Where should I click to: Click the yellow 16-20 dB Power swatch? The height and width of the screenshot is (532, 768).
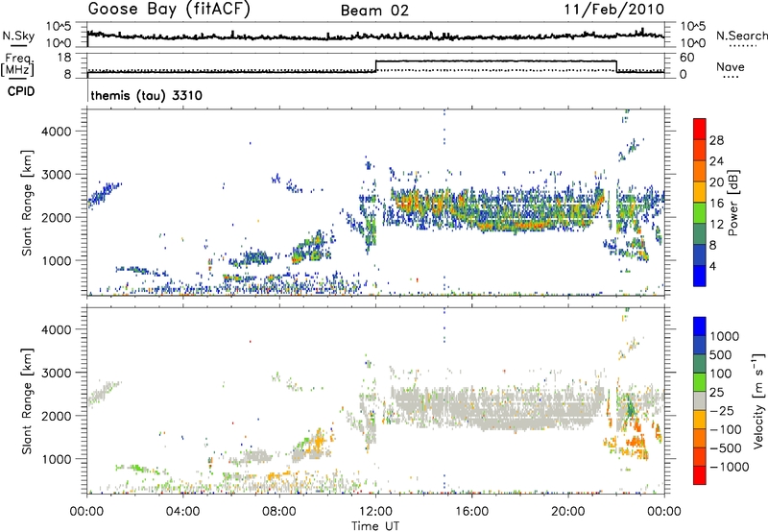(x=700, y=191)
